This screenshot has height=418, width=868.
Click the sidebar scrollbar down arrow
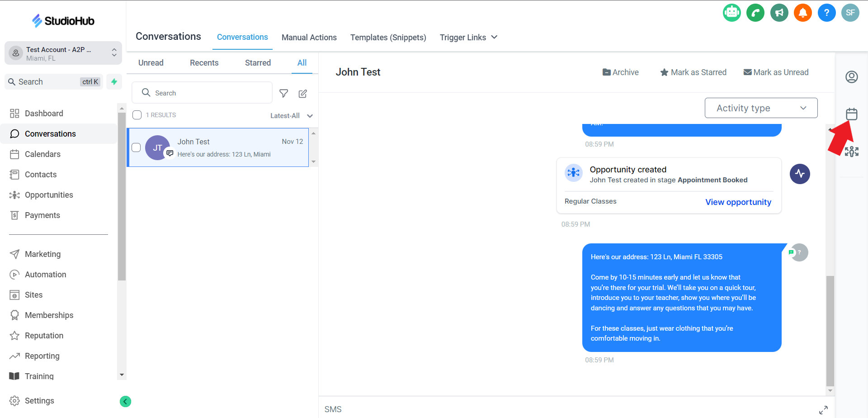point(122,375)
